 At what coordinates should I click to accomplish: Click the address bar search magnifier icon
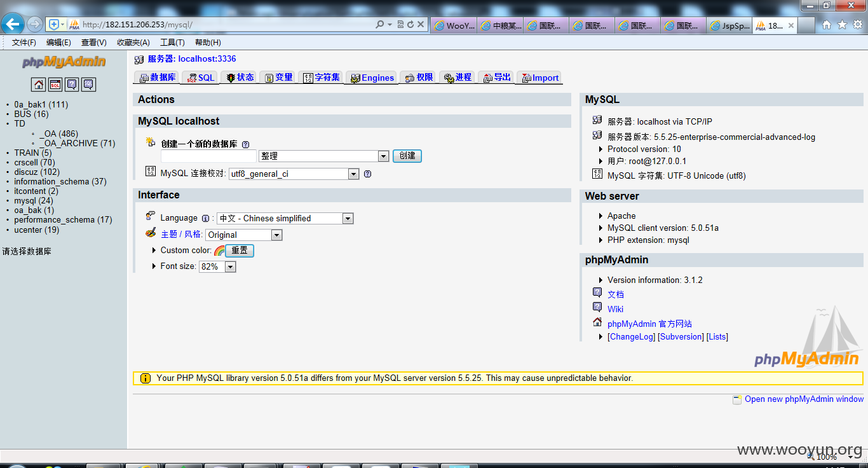tap(380, 24)
